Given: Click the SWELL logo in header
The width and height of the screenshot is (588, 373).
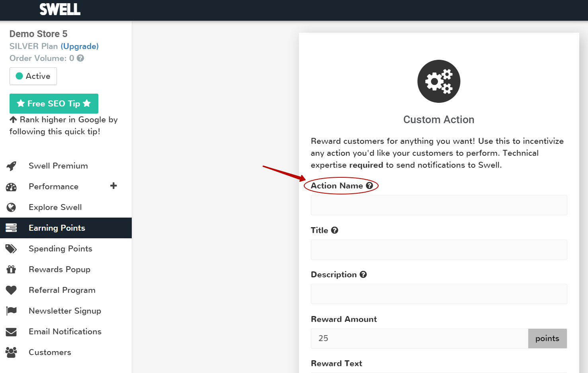Looking at the screenshot, I should pyautogui.click(x=60, y=9).
